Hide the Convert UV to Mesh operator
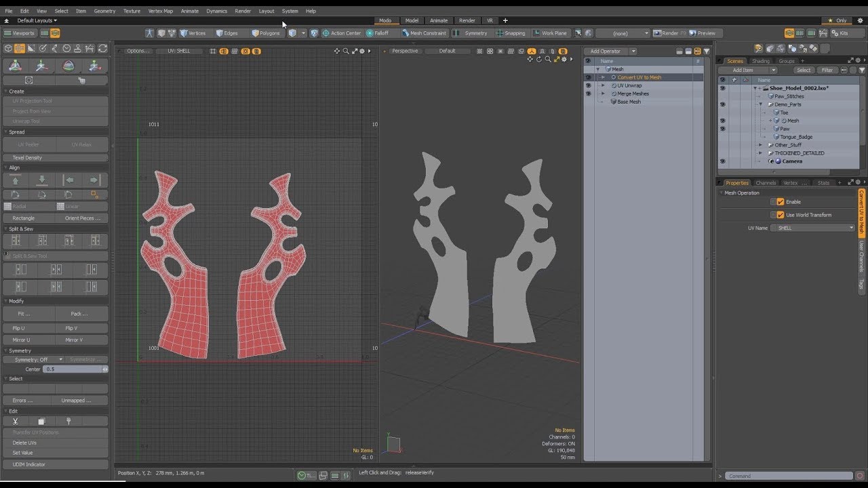The height and width of the screenshot is (488, 868). (588, 77)
